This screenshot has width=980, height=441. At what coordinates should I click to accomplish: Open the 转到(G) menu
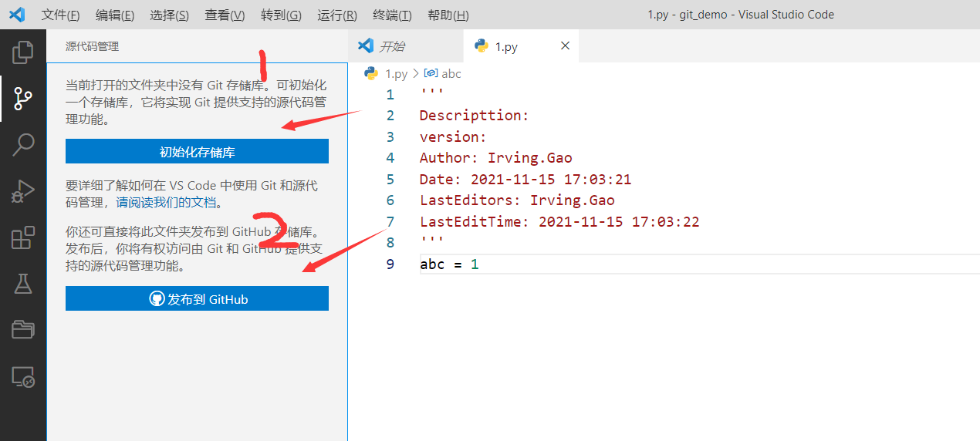click(281, 15)
